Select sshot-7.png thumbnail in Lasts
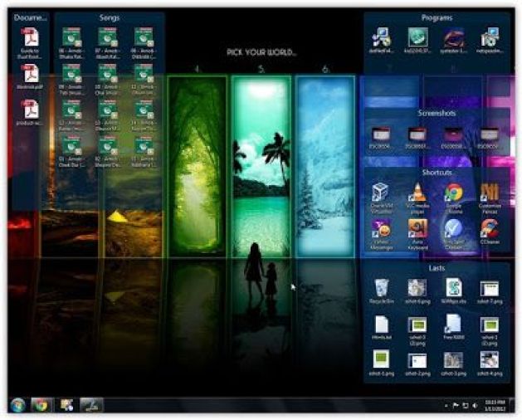This screenshot has width=522, height=420. pos(490,291)
